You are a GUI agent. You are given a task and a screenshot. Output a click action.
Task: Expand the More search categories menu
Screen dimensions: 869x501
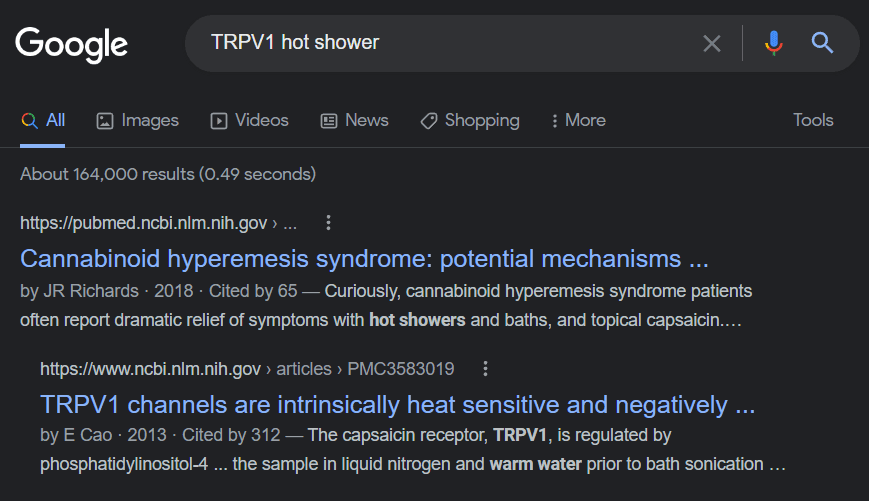coord(578,120)
